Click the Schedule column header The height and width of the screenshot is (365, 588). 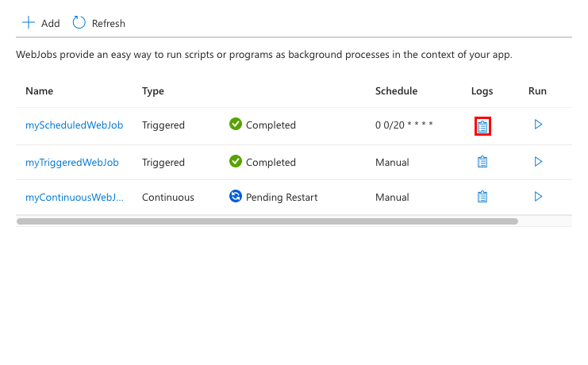coord(397,91)
